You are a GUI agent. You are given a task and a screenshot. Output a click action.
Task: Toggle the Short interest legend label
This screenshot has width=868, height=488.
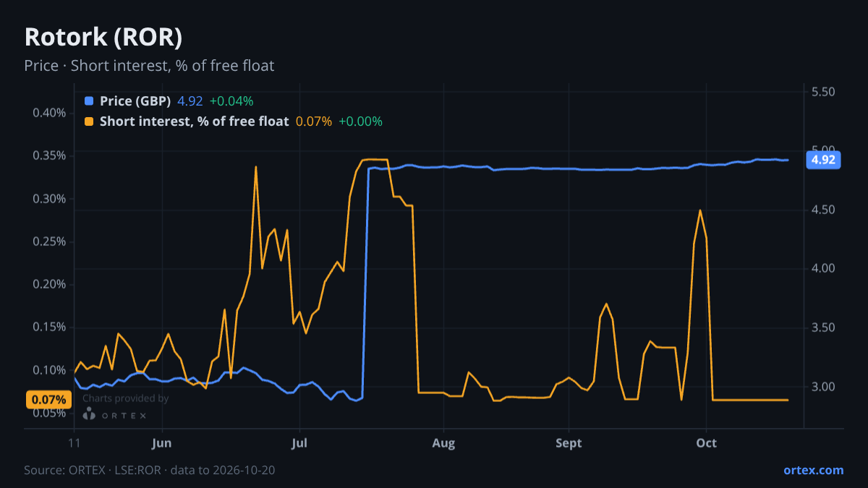tap(194, 121)
